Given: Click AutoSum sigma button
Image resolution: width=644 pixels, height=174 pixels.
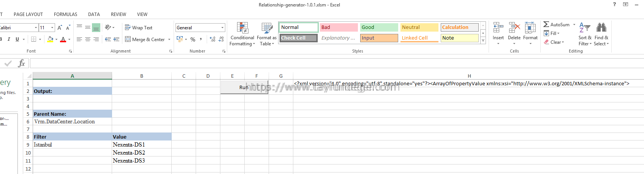Looking at the screenshot, I should click(556, 24).
